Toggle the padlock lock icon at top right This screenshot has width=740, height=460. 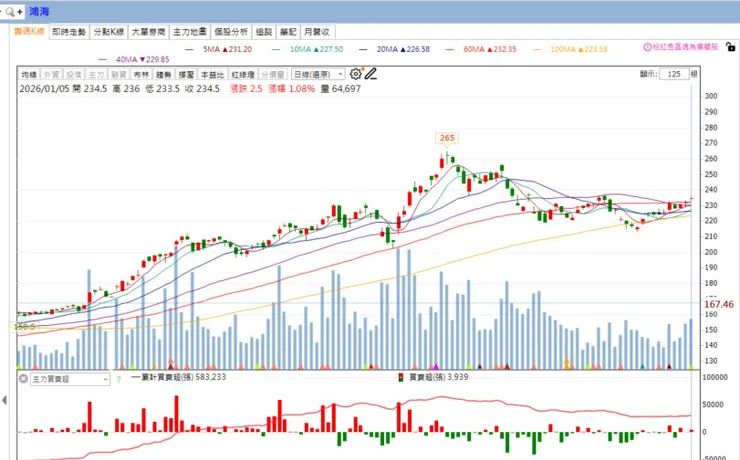730,47
